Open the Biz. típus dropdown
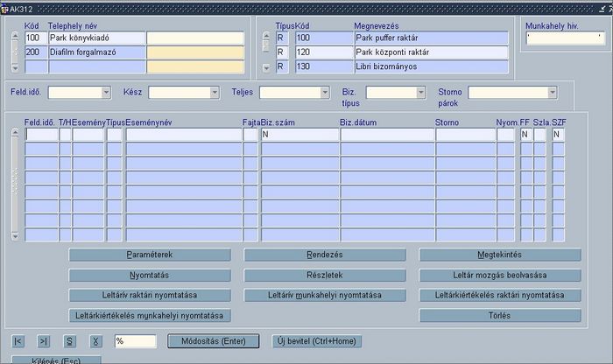The image size is (613, 364). click(x=420, y=93)
